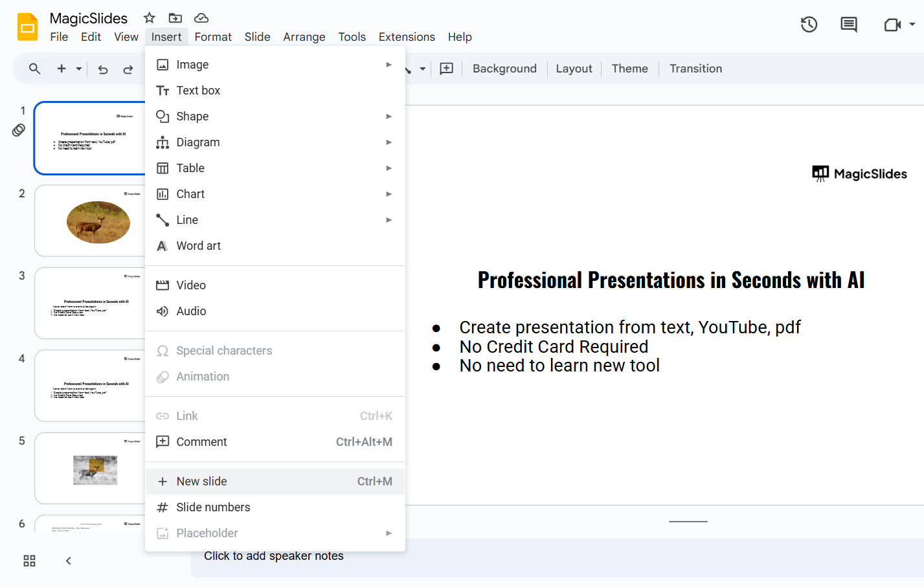Expand the new slide dropdown arrow in toolbar
The width and height of the screenshot is (924, 587).
click(79, 69)
